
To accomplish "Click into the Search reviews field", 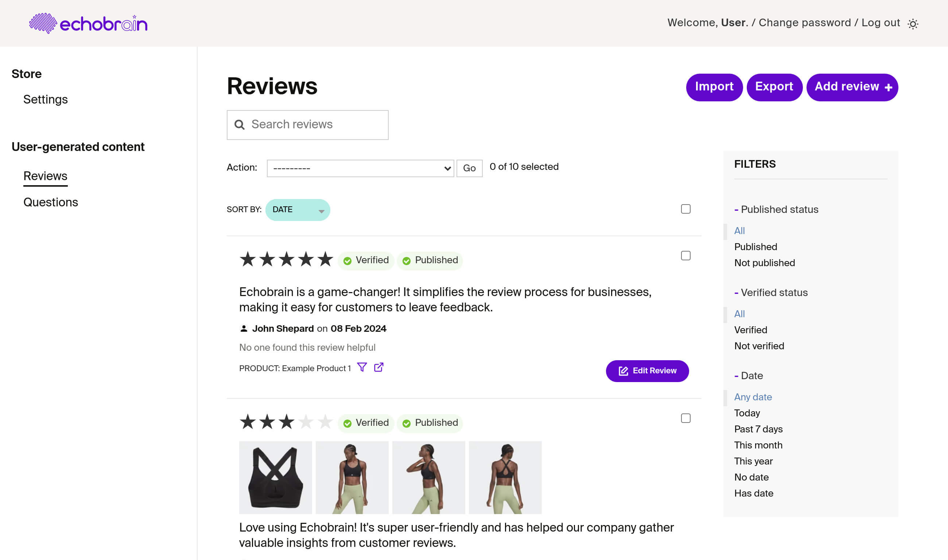I will [x=308, y=125].
